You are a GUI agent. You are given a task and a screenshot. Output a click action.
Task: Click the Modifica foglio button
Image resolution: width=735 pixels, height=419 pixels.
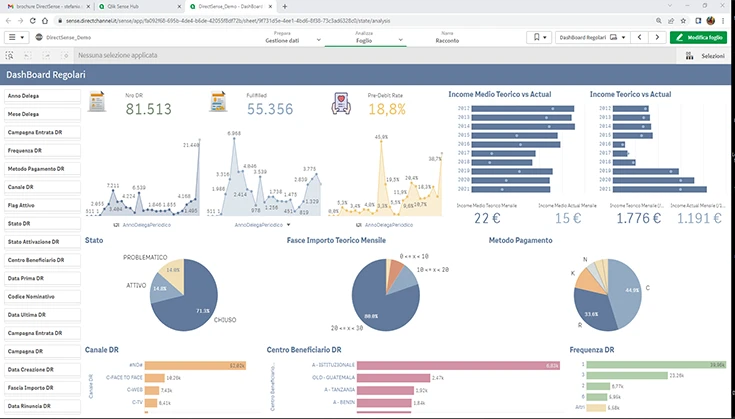pos(698,37)
